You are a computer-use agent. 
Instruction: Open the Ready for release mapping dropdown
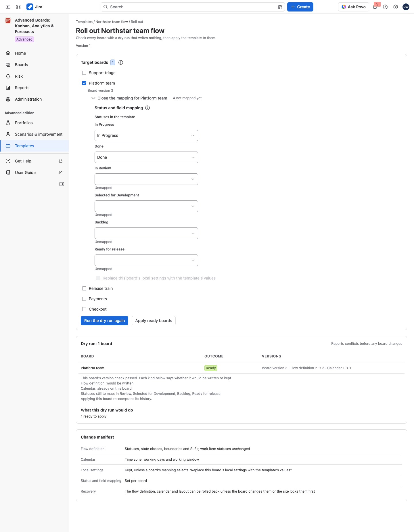pos(146,260)
